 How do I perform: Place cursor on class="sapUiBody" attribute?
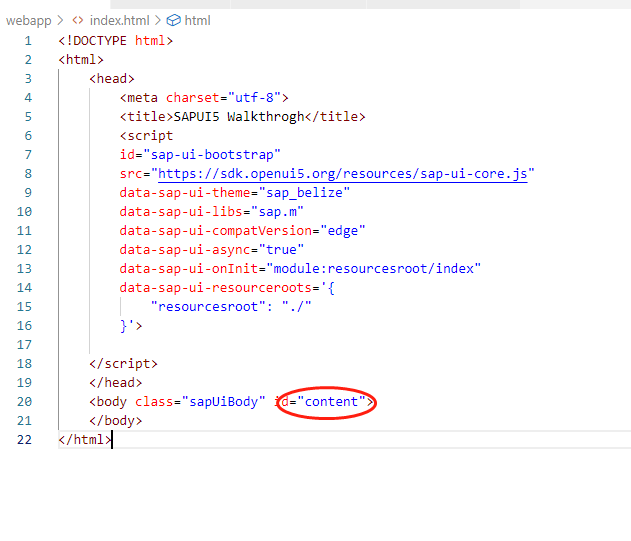click(x=200, y=402)
